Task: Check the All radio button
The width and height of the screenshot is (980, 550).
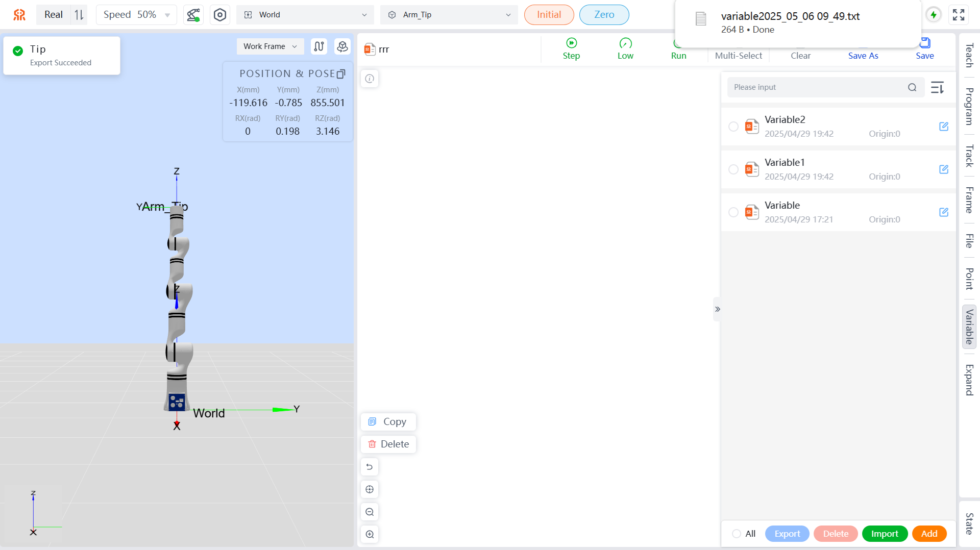Action: click(737, 534)
